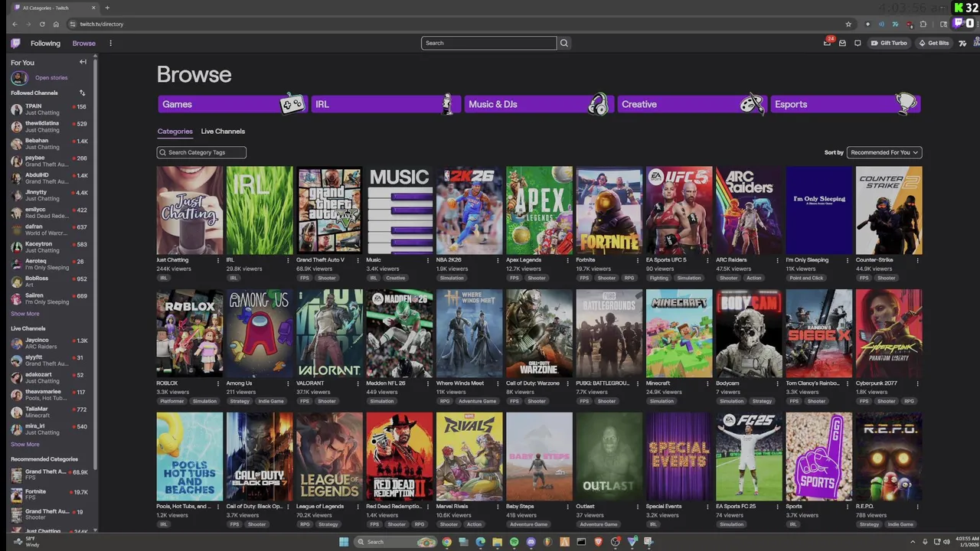Image resolution: width=980 pixels, height=551 pixels.
Task: Open Just Chatting category options kebab
Action: pyautogui.click(x=218, y=260)
